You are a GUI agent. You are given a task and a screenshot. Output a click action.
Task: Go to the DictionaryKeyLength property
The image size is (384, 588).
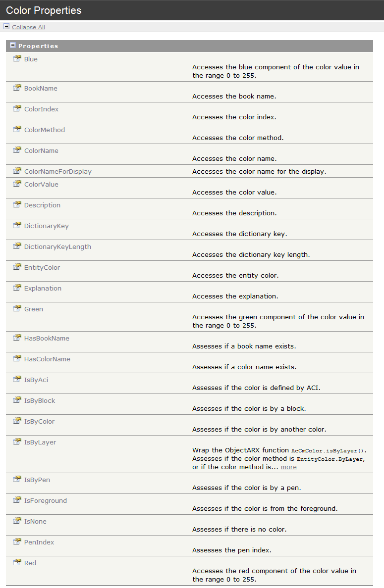57,246
